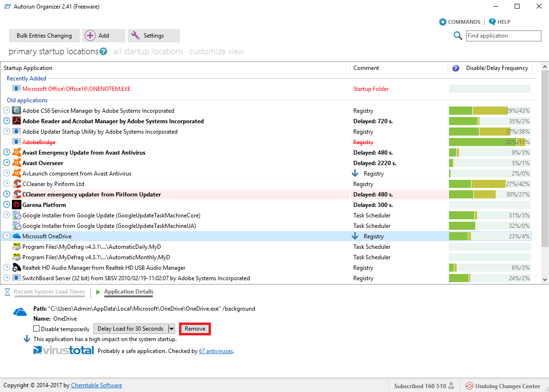Open Settings

(153, 36)
